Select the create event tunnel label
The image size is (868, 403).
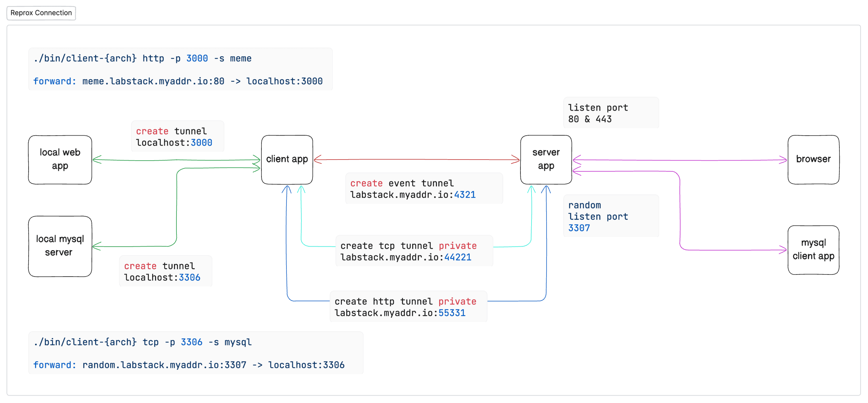point(424,188)
